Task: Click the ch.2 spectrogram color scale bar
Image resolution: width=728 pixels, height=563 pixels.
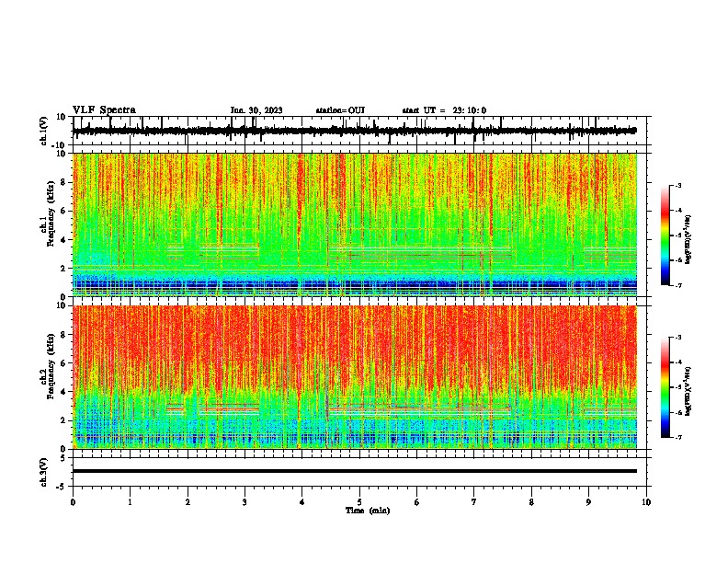Action: 665,387
